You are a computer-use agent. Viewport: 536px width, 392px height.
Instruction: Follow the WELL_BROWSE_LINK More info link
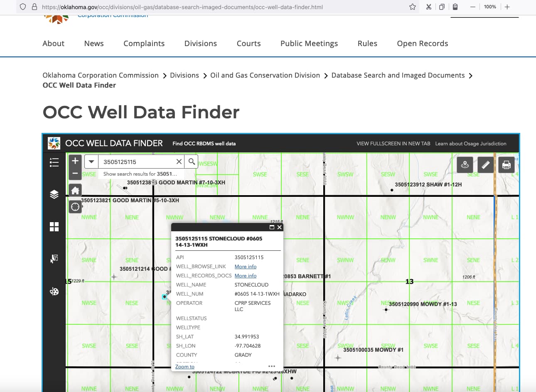point(246,267)
